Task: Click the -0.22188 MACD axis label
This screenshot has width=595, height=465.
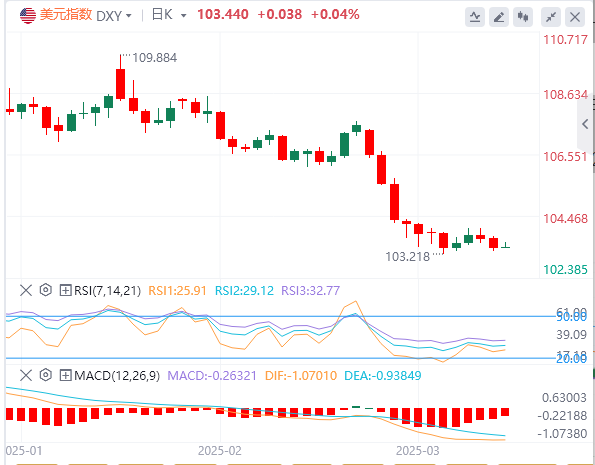Action: [562, 416]
